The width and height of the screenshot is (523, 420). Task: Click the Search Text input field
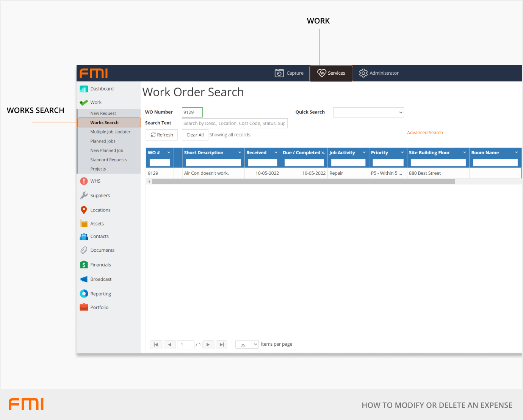[x=234, y=123]
